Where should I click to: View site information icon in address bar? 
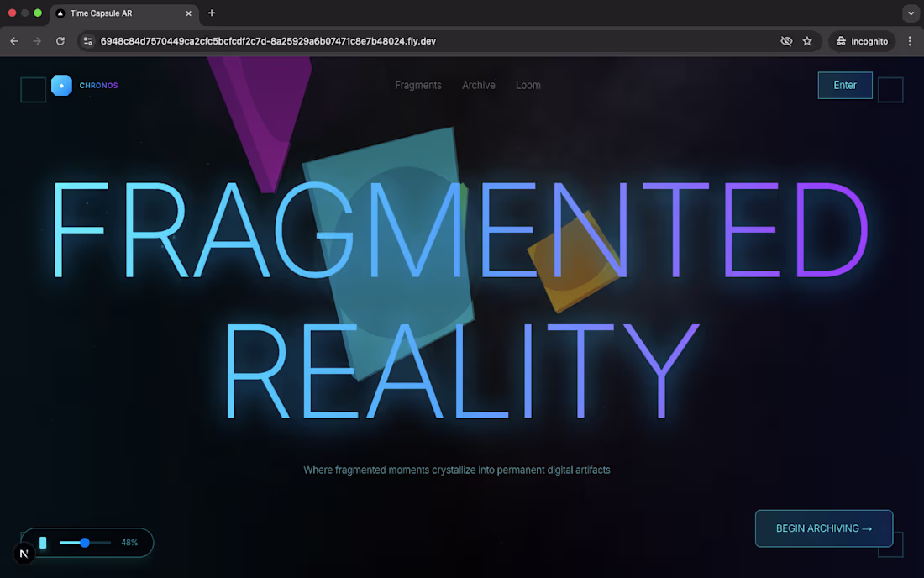[x=88, y=41]
